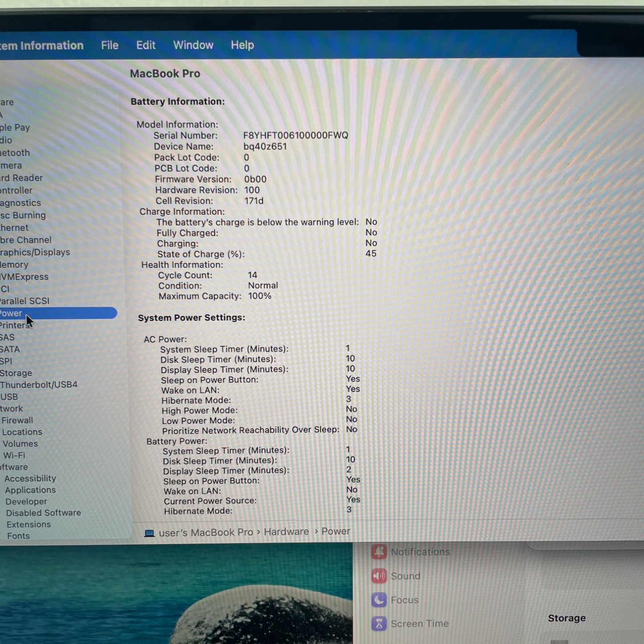Select Bluetooth in the sidebar

point(15,153)
